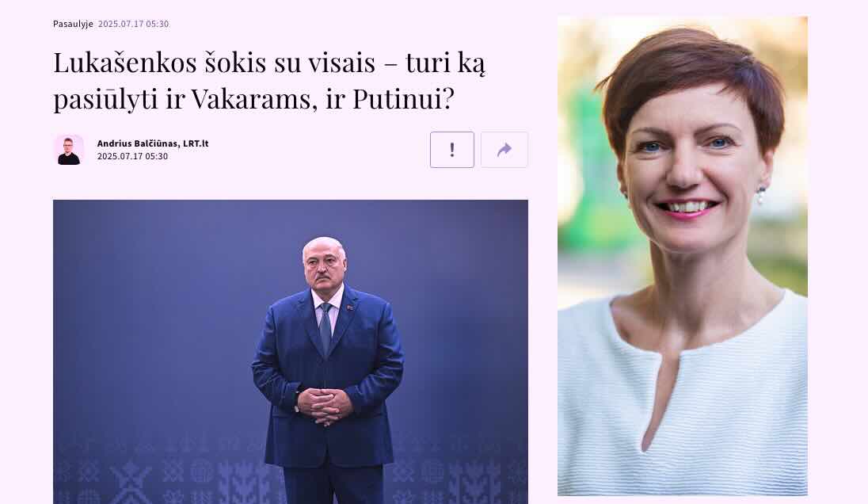Click the woman's pearl earring in portrait

click(760, 195)
